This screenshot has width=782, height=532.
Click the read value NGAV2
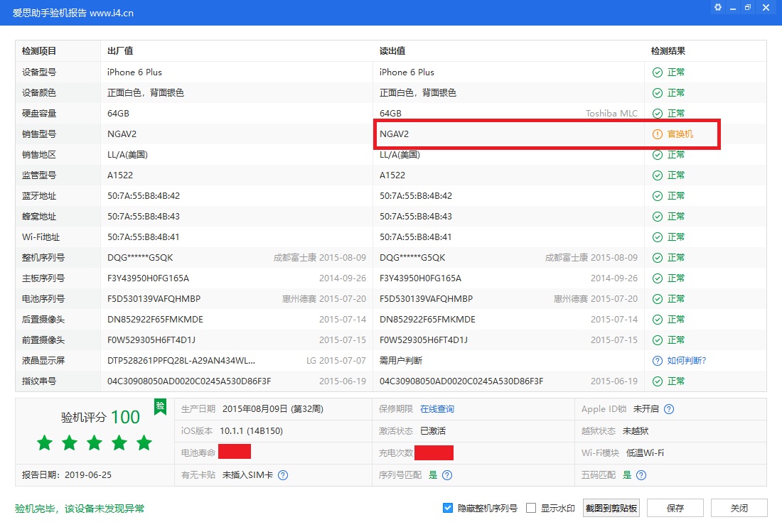394,134
